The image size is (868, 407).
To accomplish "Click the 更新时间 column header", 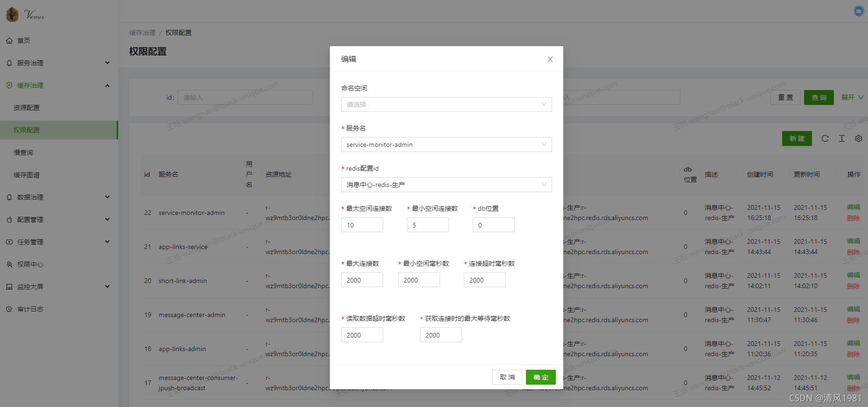I will (x=806, y=174).
